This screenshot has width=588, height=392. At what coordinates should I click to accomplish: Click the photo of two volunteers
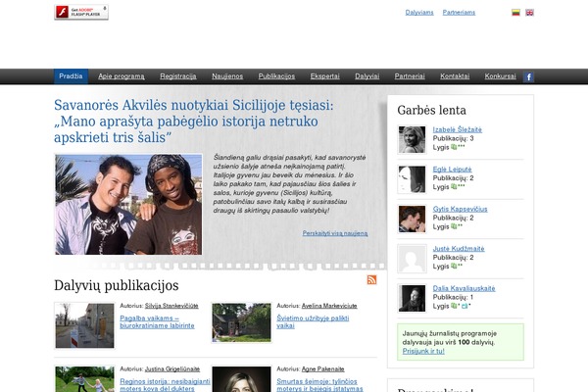point(128,205)
